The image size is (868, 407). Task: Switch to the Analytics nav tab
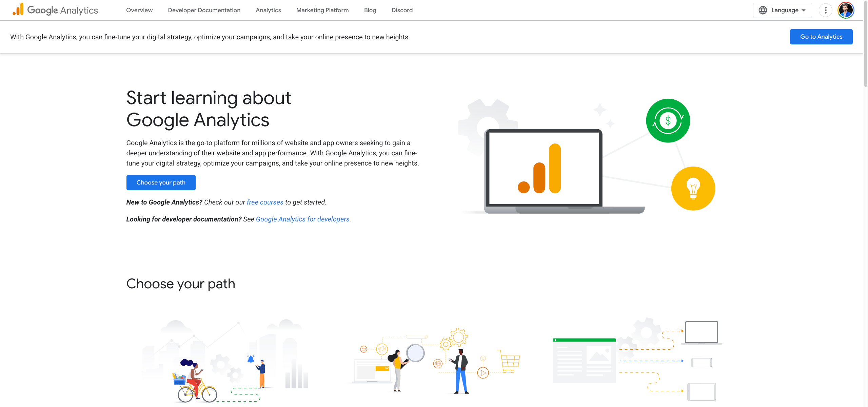(268, 10)
